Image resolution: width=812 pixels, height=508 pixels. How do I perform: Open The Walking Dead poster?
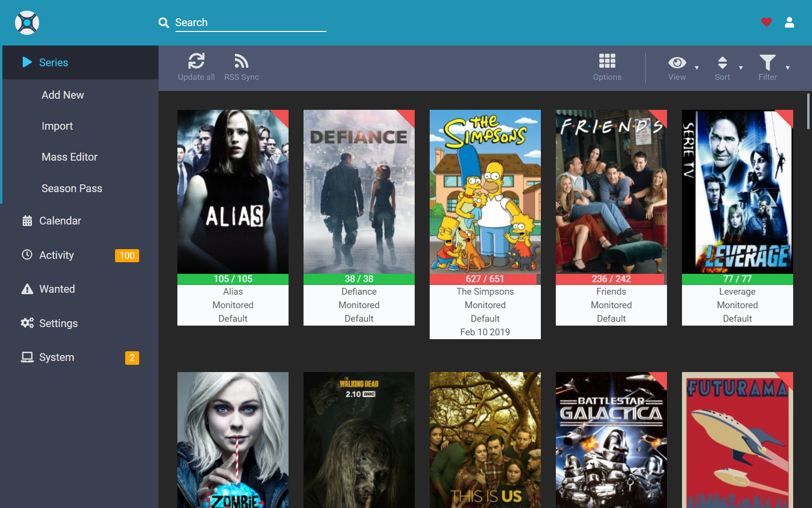(359, 440)
